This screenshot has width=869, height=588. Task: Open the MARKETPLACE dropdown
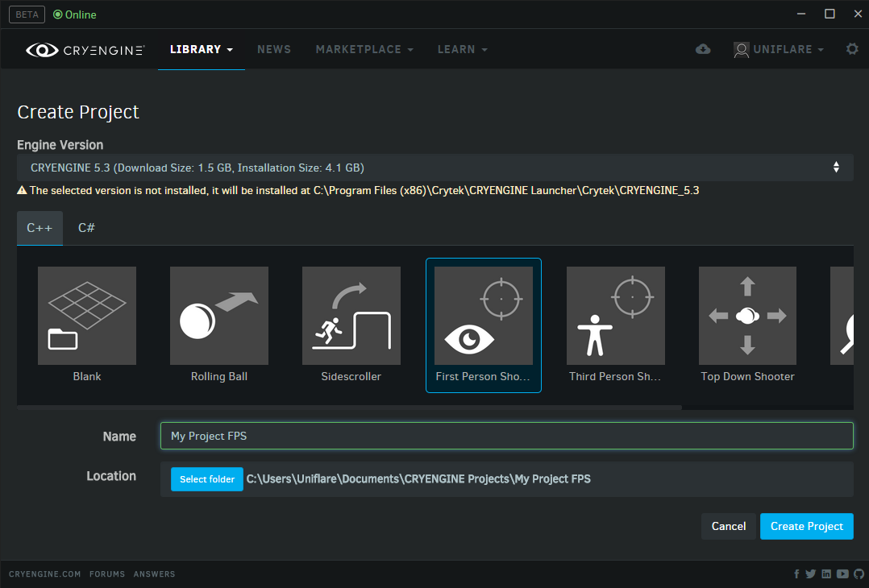pyautogui.click(x=364, y=49)
